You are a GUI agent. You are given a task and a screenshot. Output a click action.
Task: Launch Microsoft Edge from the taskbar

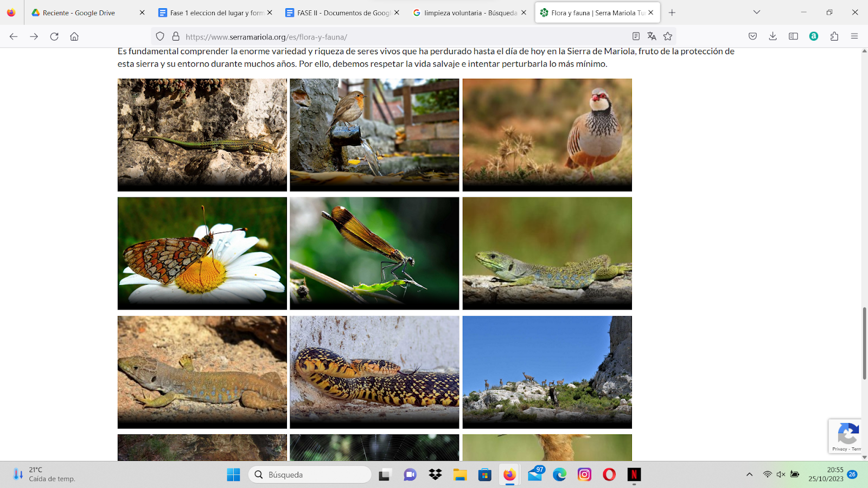coord(559,475)
